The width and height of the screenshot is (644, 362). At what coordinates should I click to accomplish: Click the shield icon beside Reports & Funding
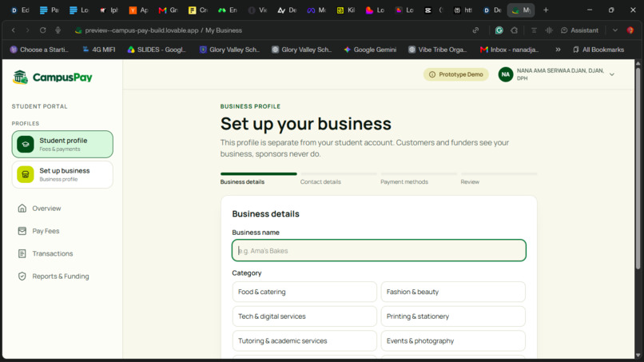tap(22, 276)
